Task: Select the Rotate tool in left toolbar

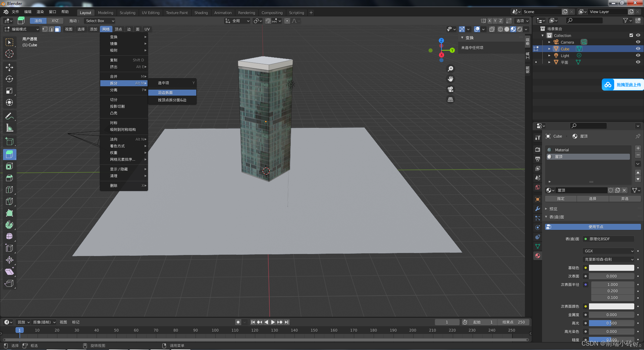Action: 9,79
